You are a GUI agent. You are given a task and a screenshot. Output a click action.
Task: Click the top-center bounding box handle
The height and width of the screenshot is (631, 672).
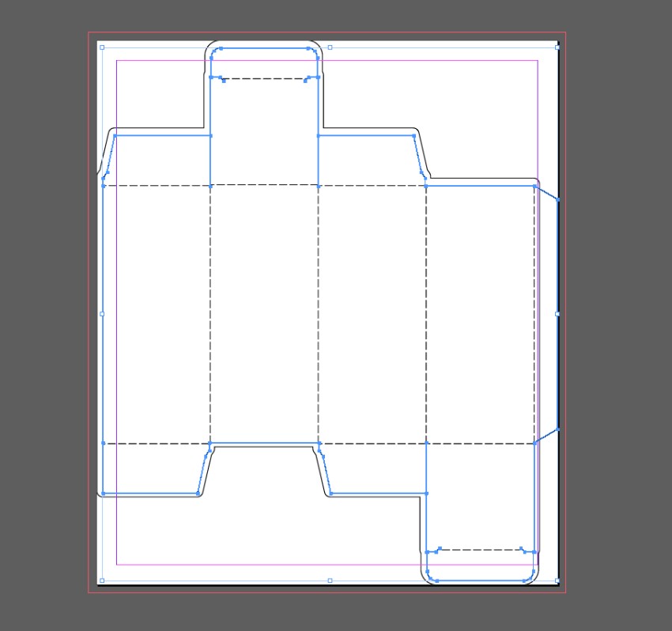[x=330, y=47]
